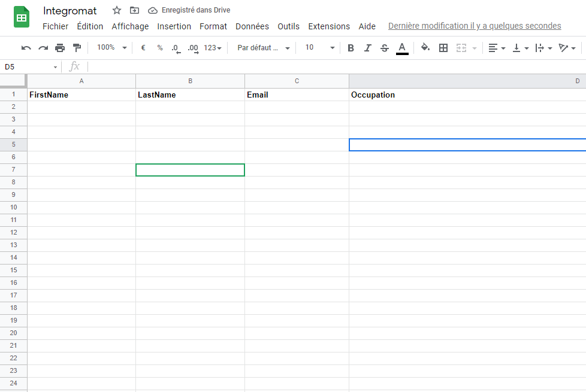Viewport: 586px width, 392px height.
Task: Select row 5 header
Action: (13, 144)
